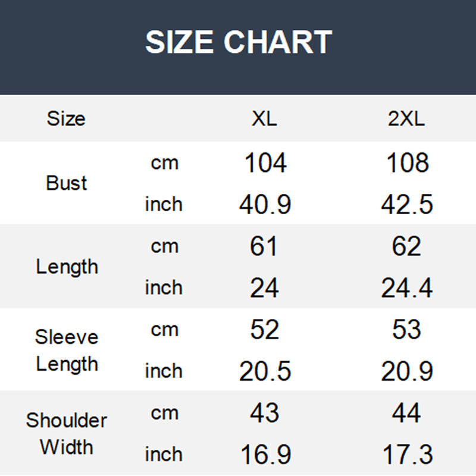Click XL length value 61
The height and width of the screenshot is (476, 476).
(x=265, y=246)
